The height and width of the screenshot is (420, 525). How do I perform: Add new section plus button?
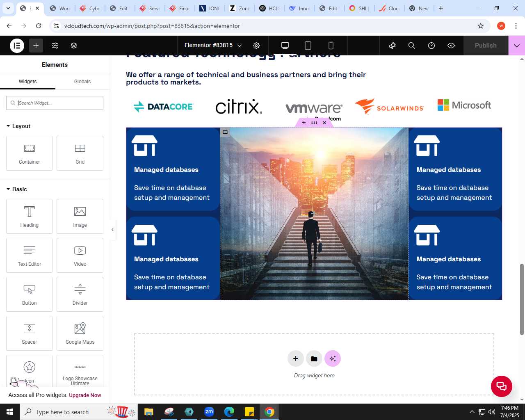[296, 358]
